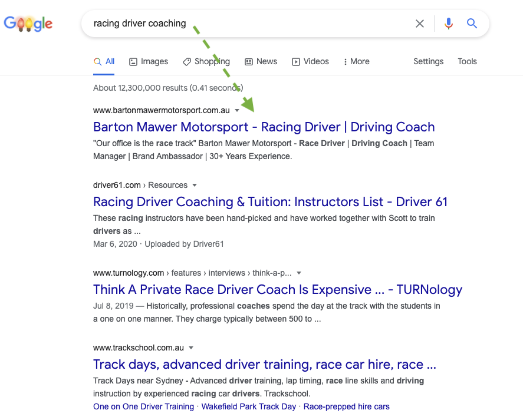The height and width of the screenshot is (420, 523).
Task: Open Track days, advanced driver training result
Action: [265, 364]
